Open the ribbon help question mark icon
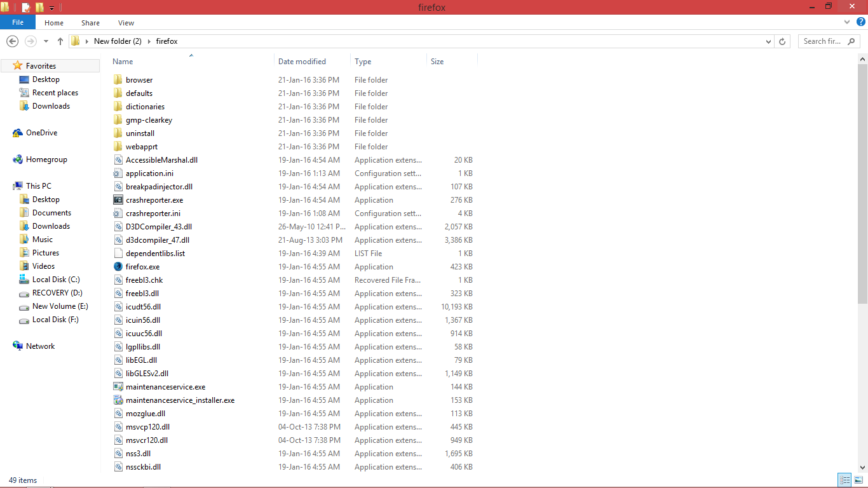Screen dimensions: 868x488 click(x=860, y=22)
